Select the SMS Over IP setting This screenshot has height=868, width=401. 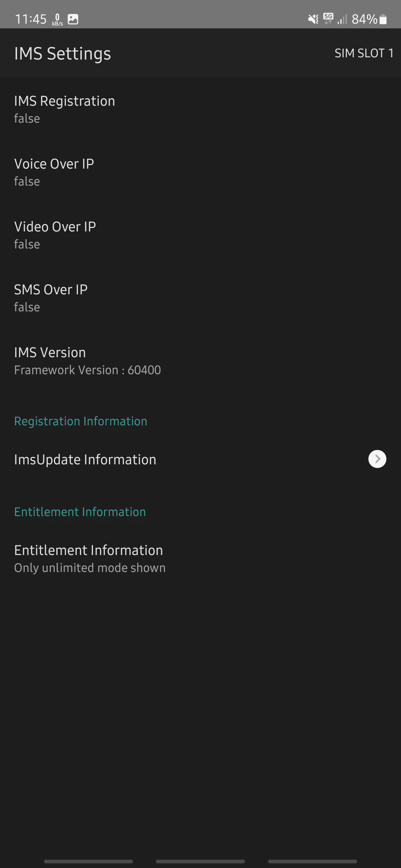51,297
